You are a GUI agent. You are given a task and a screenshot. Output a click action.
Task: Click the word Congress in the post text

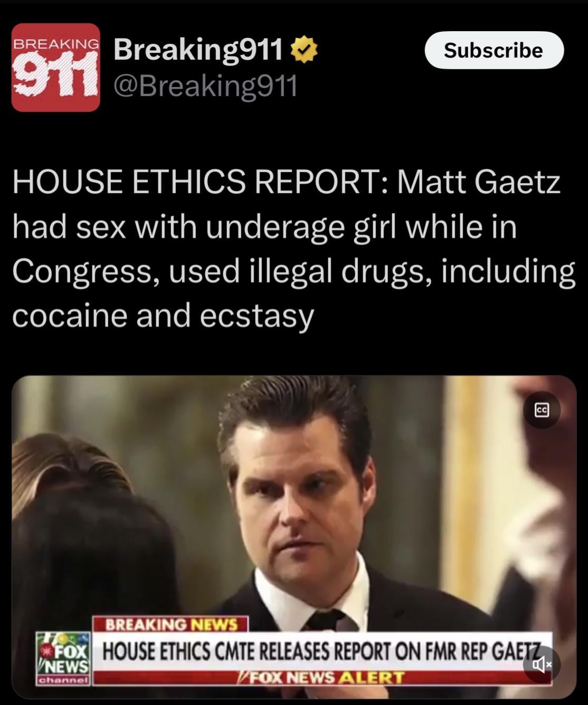[x=81, y=272]
